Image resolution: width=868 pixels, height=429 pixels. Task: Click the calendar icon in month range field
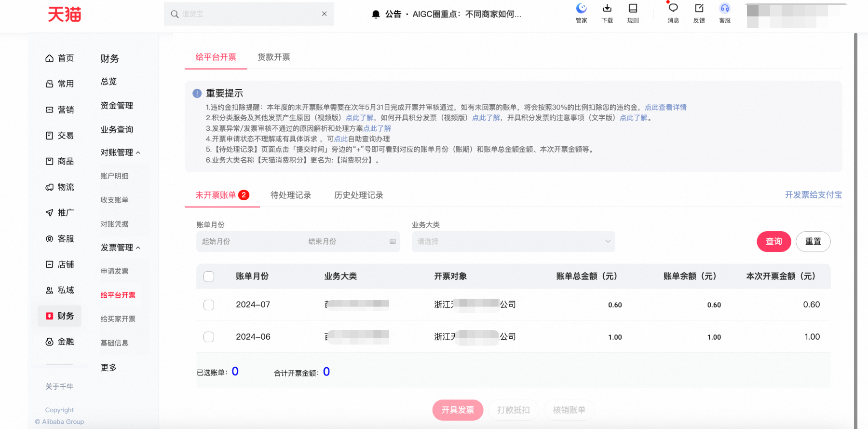(393, 241)
